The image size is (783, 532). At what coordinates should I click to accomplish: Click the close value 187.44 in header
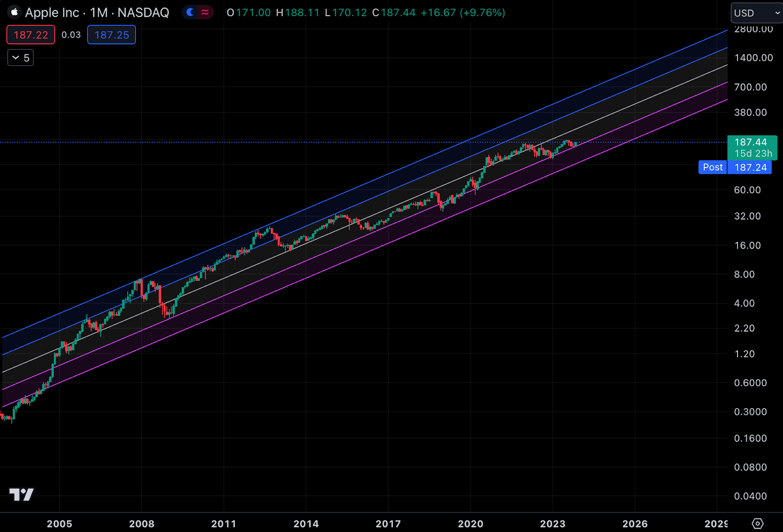[x=398, y=13]
